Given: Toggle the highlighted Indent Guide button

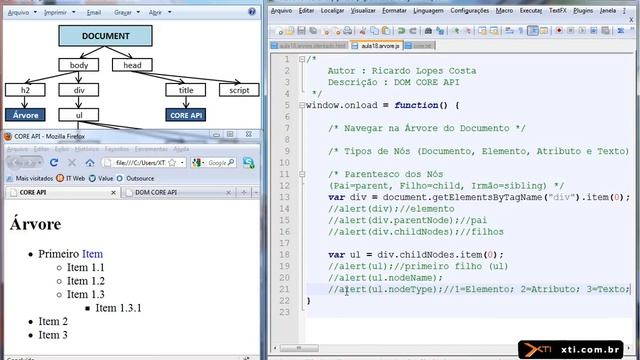Looking at the screenshot, I should (x=533, y=31).
